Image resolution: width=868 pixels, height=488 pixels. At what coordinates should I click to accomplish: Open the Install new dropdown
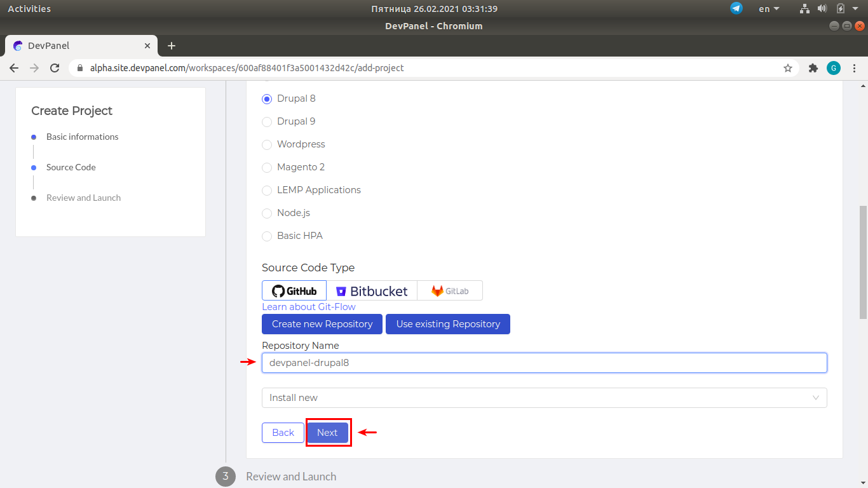544,397
